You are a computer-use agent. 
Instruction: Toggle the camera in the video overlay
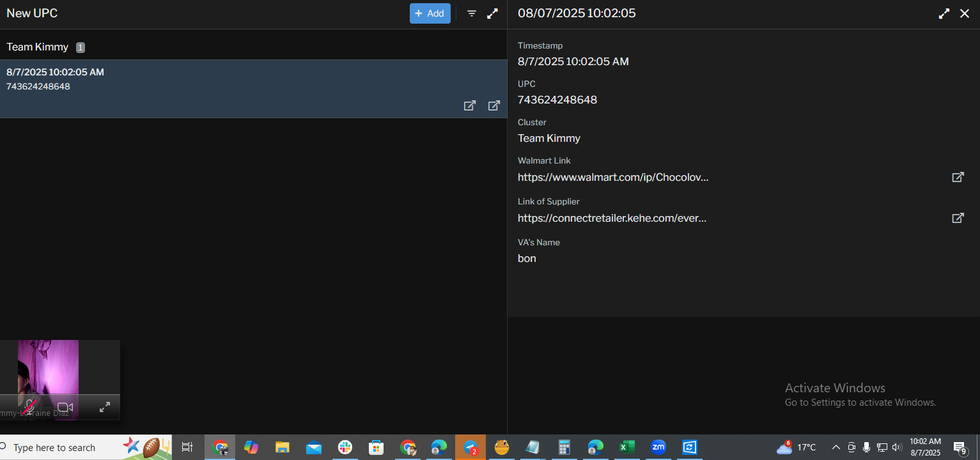point(65,407)
